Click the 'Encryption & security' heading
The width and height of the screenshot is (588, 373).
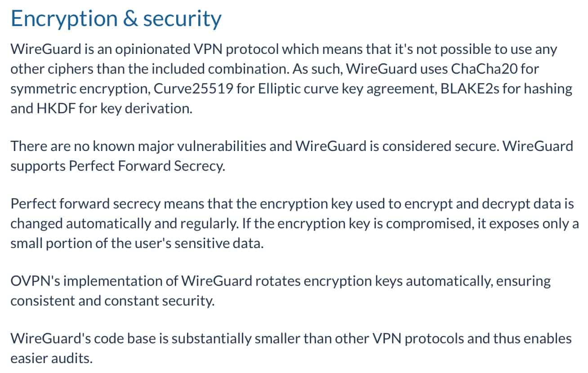[116, 19]
